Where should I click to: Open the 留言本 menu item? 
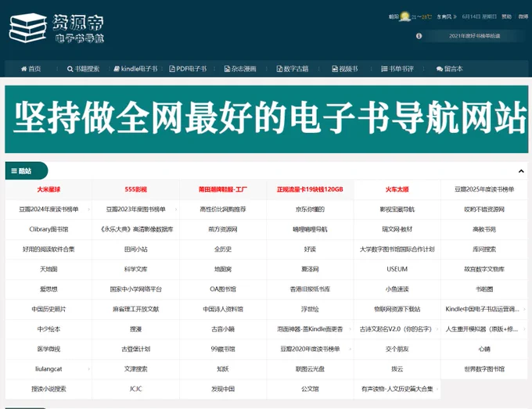(450, 69)
